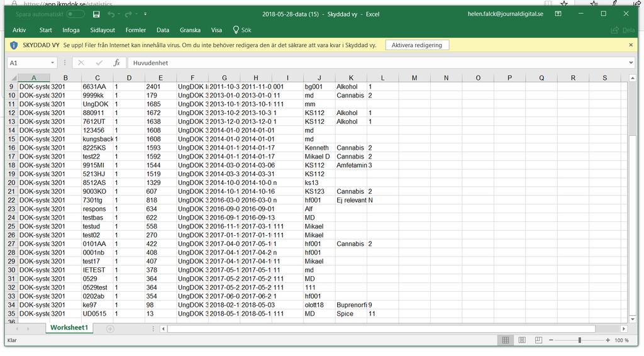Click the Dela share button

tap(623, 30)
